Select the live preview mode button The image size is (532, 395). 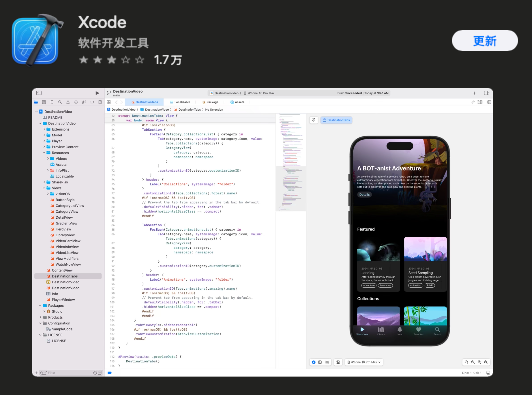pyautogui.click(x=314, y=362)
